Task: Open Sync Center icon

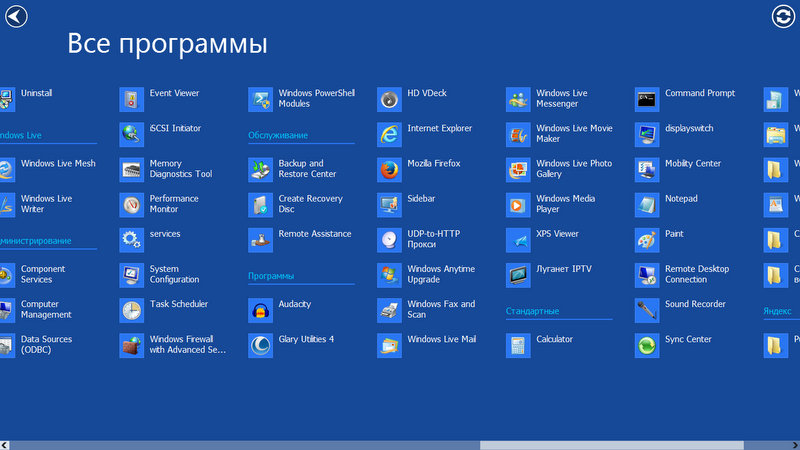Action: (x=647, y=346)
